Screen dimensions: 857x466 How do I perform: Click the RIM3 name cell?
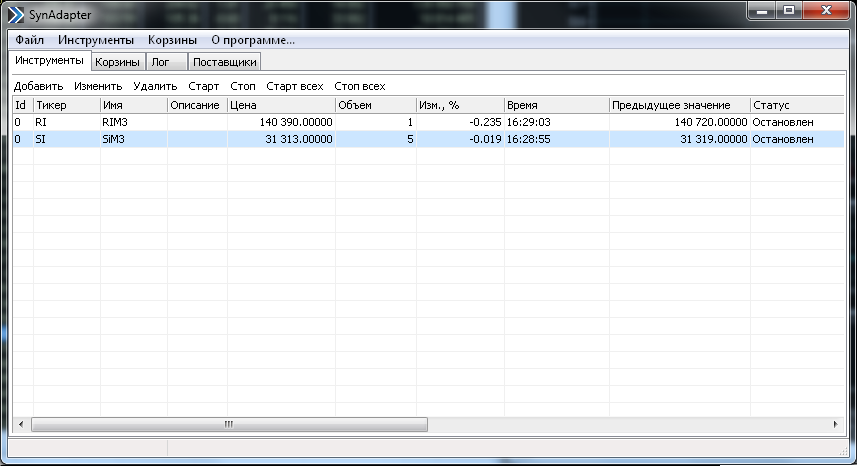tap(134, 122)
